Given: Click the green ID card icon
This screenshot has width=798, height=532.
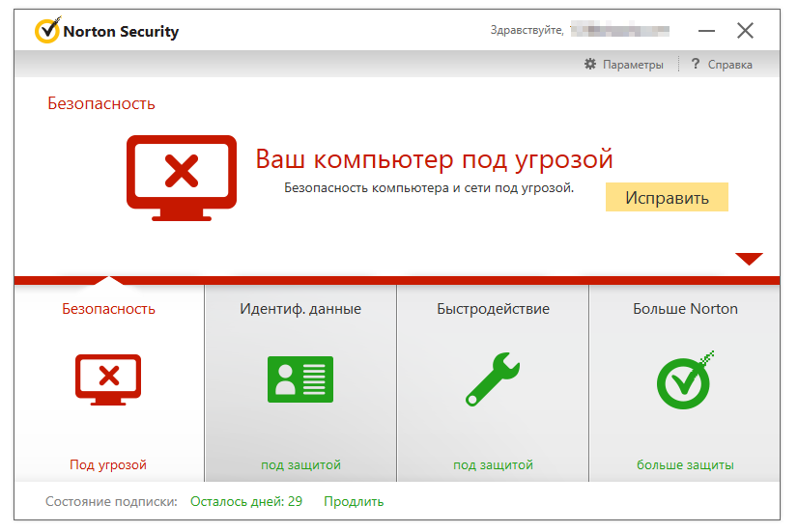Looking at the screenshot, I should click(x=300, y=379).
